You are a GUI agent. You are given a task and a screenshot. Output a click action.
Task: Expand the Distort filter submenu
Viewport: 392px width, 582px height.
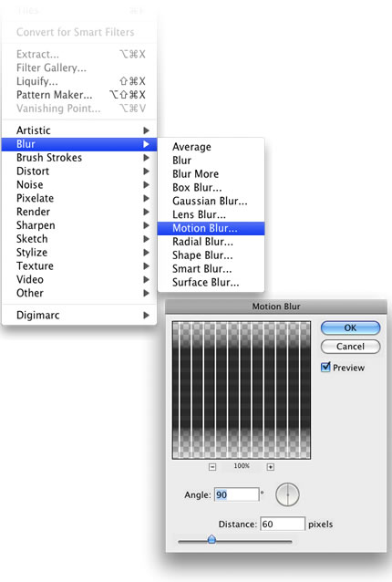tap(79, 171)
